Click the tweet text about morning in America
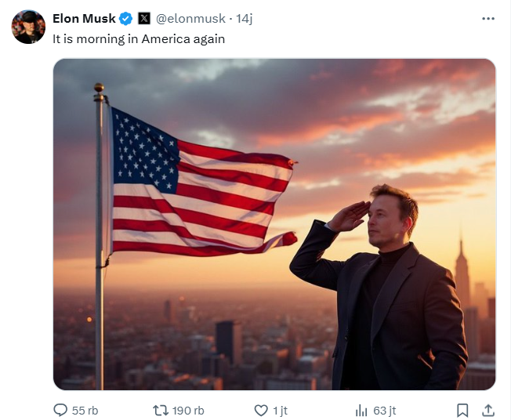This screenshot has width=511, height=420. coord(138,38)
